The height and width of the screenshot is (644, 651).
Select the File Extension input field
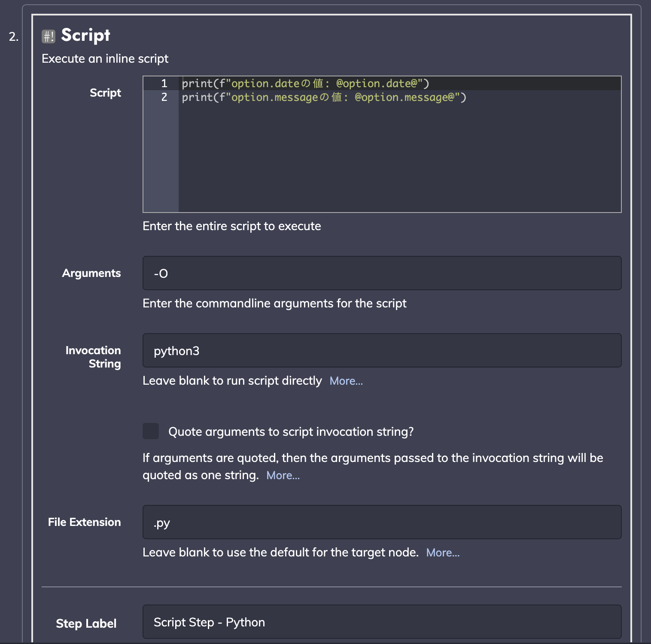[x=382, y=522]
